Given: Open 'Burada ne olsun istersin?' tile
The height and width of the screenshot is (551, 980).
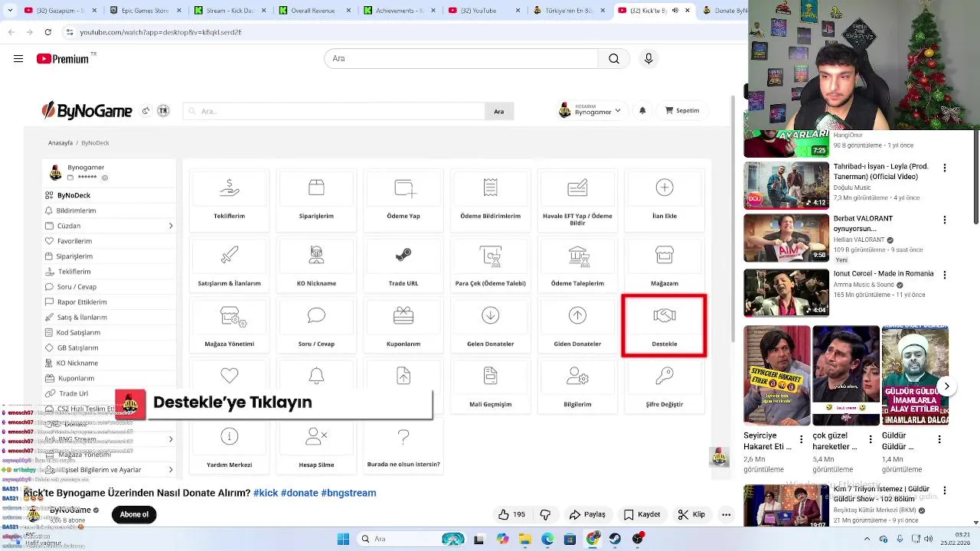Looking at the screenshot, I should (403, 447).
